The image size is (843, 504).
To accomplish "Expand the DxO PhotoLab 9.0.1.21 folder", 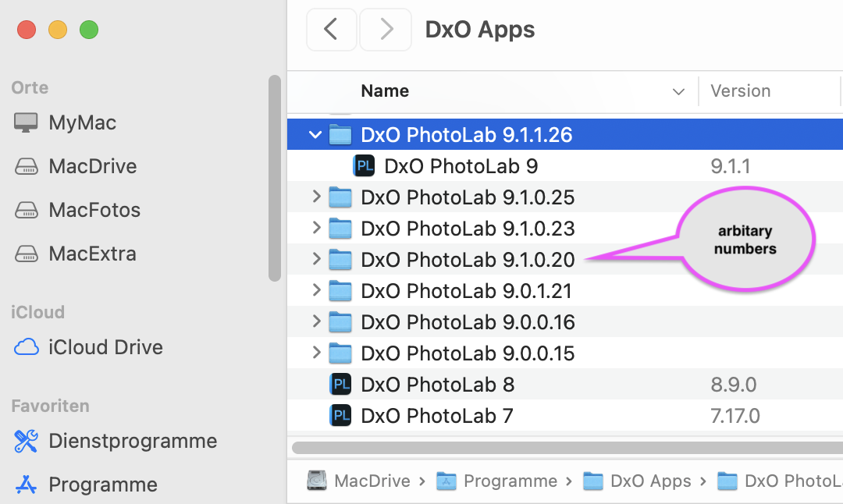I will (316, 291).
